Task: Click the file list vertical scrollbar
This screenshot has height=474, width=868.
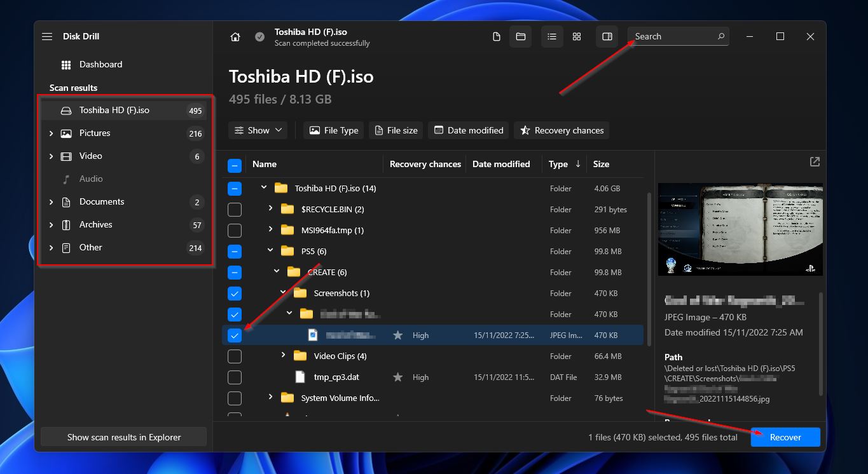Action: pos(649,270)
